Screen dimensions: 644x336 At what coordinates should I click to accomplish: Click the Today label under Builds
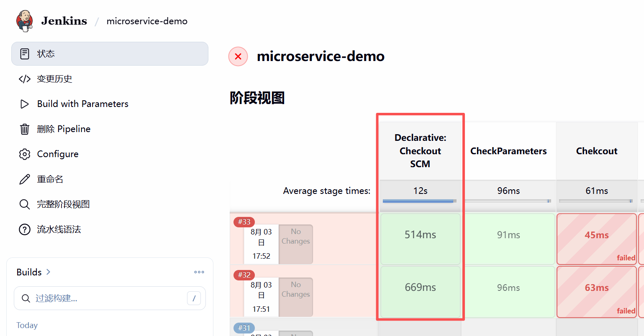coord(27,326)
